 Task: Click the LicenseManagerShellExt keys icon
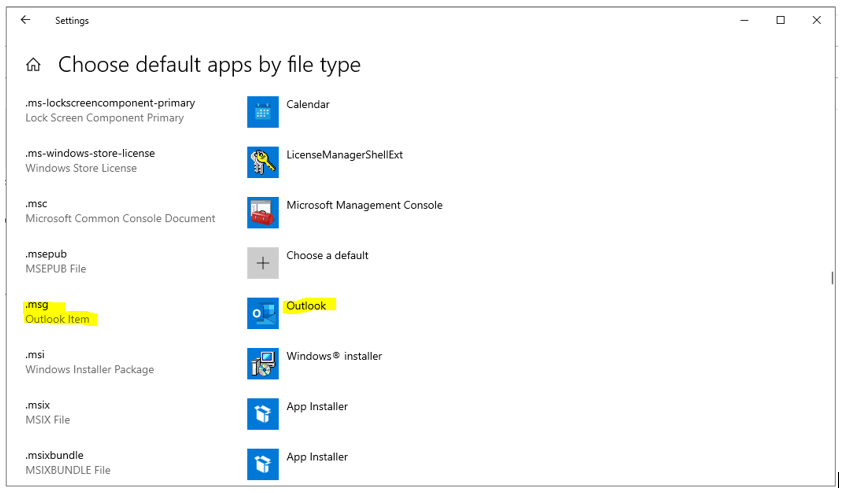[x=263, y=162]
